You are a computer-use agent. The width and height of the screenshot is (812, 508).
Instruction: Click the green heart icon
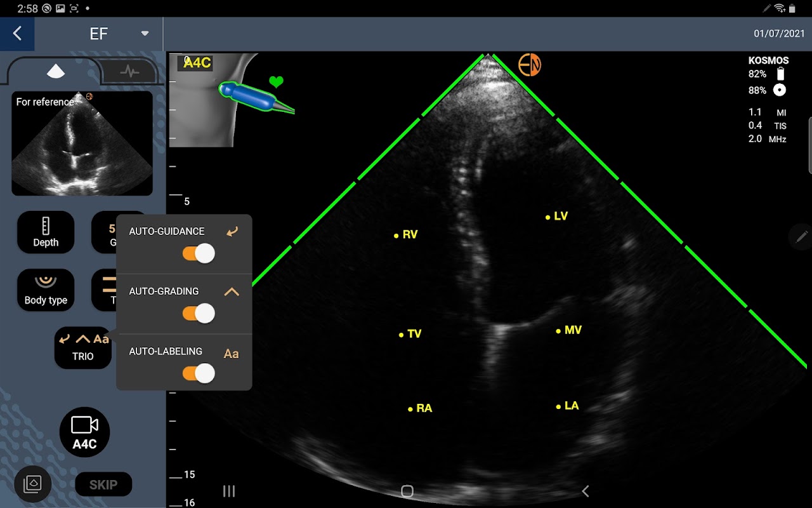276,82
